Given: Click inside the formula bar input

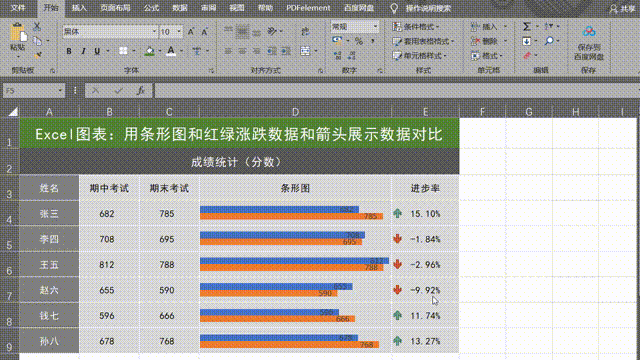Looking at the screenshot, I should point(396,91).
